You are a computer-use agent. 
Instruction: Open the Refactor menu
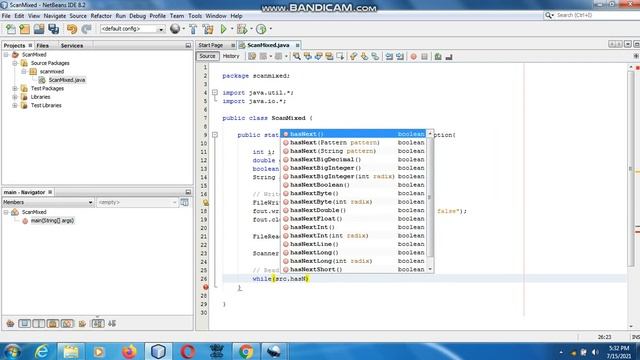pos(101,16)
